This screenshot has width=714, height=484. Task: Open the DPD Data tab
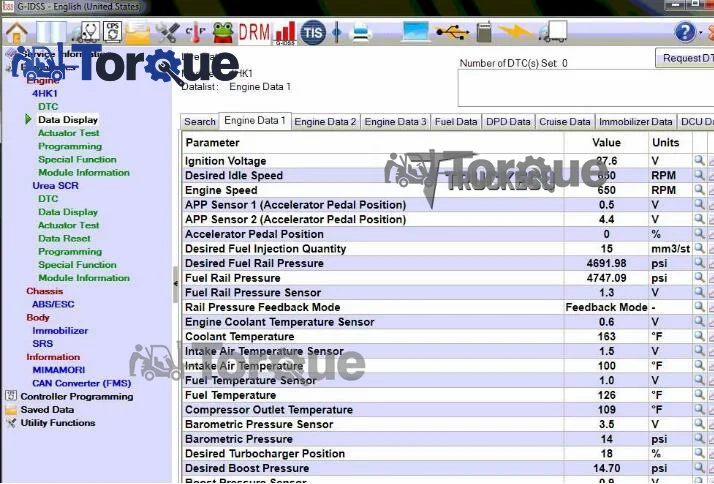[508, 122]
